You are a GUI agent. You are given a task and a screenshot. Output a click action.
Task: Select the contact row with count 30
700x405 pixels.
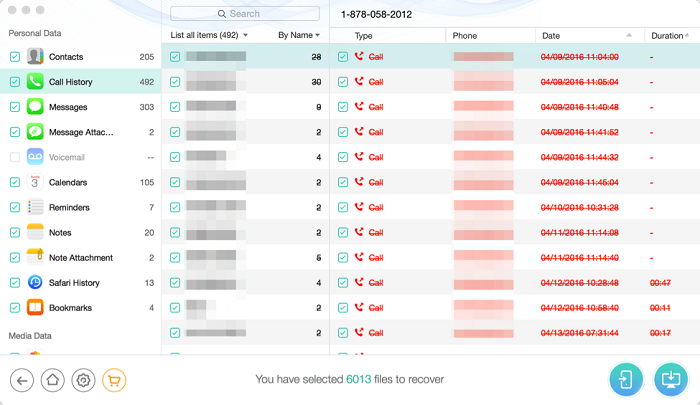coord(246,82)
